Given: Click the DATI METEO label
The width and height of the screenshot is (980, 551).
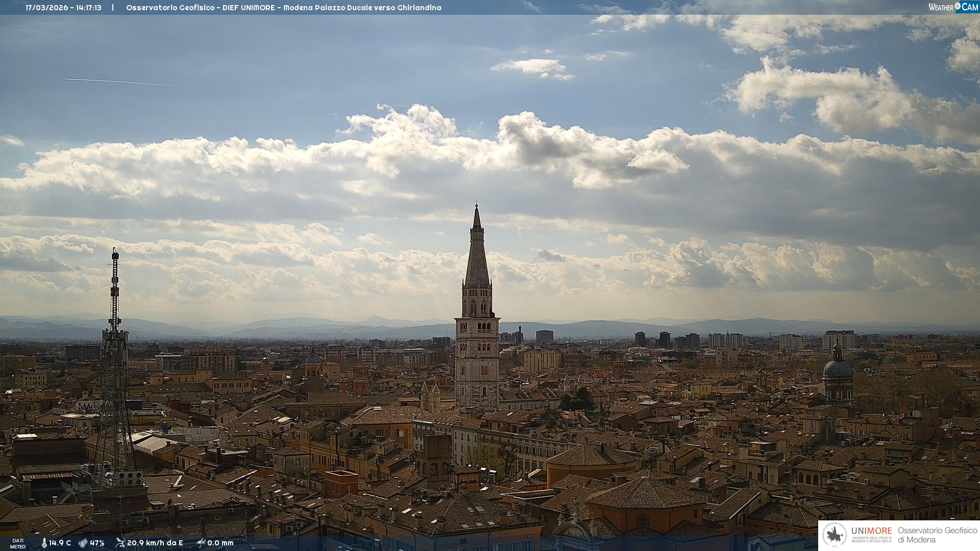Looking at the screenshot, I should [18, 543].
